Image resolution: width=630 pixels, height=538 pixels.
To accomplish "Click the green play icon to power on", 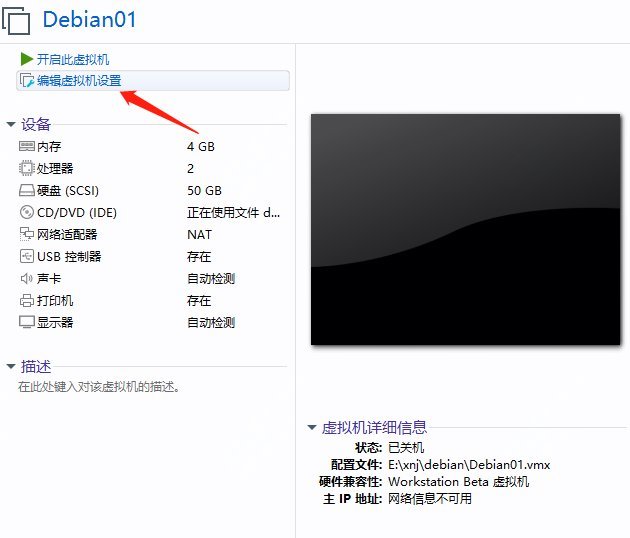I will click(x=27, y=60).
